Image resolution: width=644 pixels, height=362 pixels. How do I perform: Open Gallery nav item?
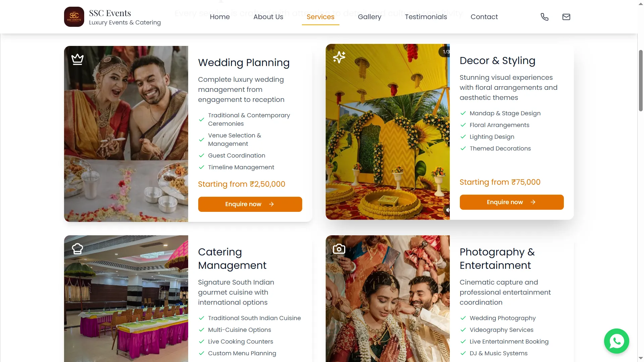point(370,17)
